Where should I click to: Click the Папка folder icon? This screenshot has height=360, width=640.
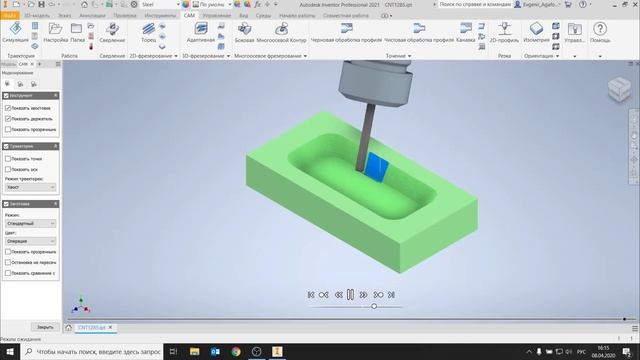(x=76, y=29)
